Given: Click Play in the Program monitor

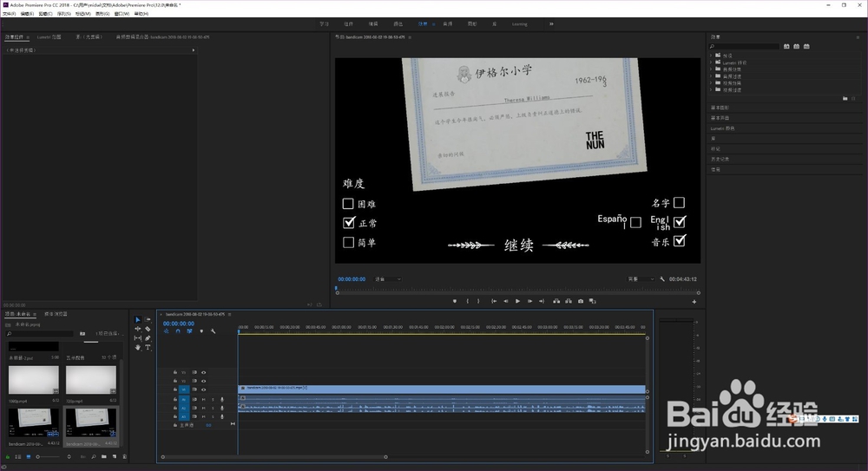Looking at the screenshot, I should pyautogui.click(x=517, y=301).
